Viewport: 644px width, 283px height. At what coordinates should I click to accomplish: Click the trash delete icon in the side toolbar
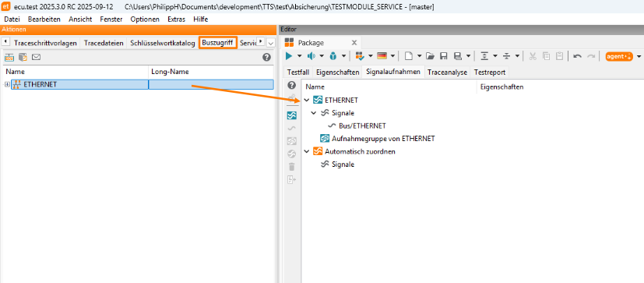[x=291, y=167]
